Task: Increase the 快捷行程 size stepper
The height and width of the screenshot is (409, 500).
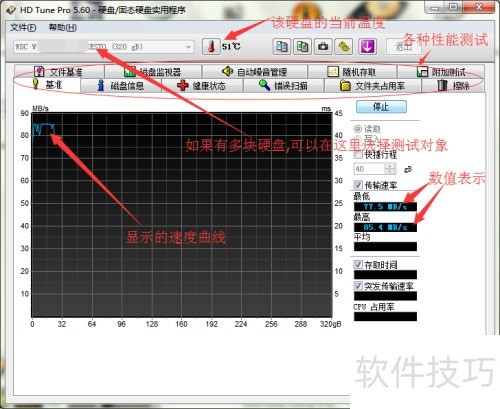Action: click(390, 166)
